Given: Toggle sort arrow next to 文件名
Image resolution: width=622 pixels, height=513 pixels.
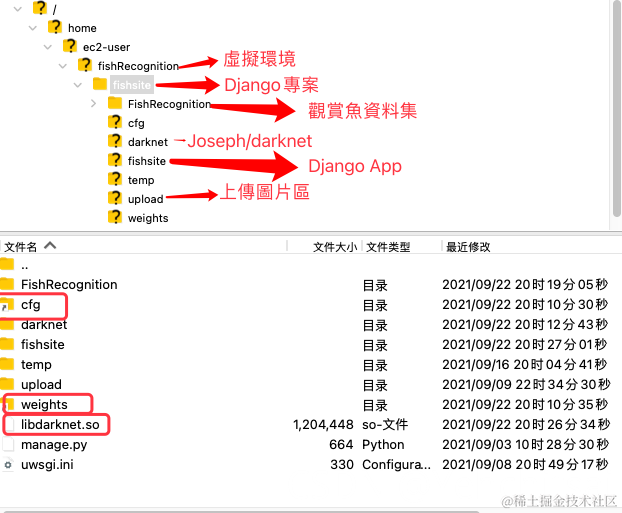Looking at the screenshot, I should pos(50,246).
